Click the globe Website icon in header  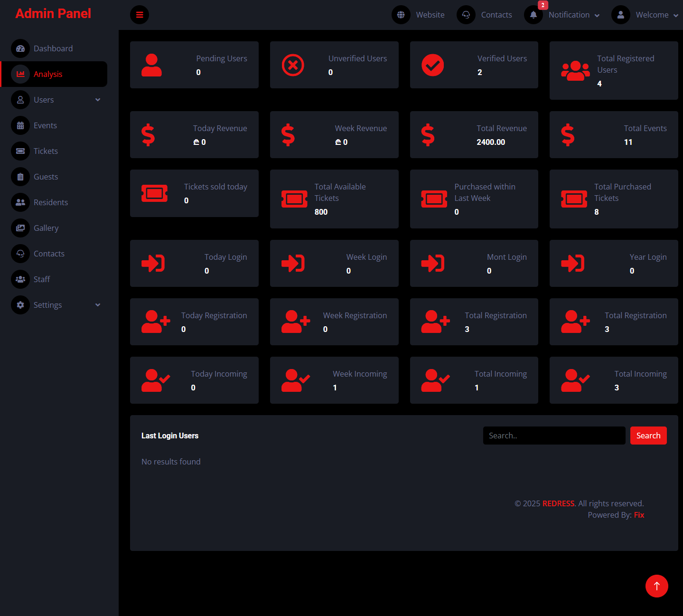point(401,15)
